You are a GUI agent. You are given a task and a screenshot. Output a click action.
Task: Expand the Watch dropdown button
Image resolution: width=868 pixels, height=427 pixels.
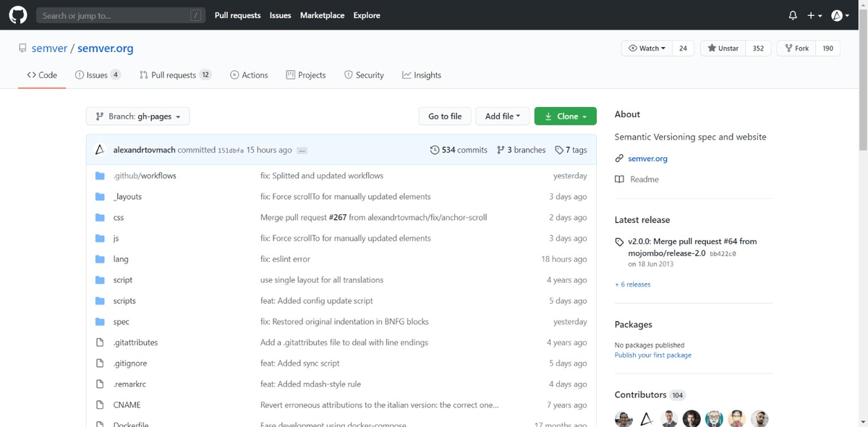click(647, 48)
